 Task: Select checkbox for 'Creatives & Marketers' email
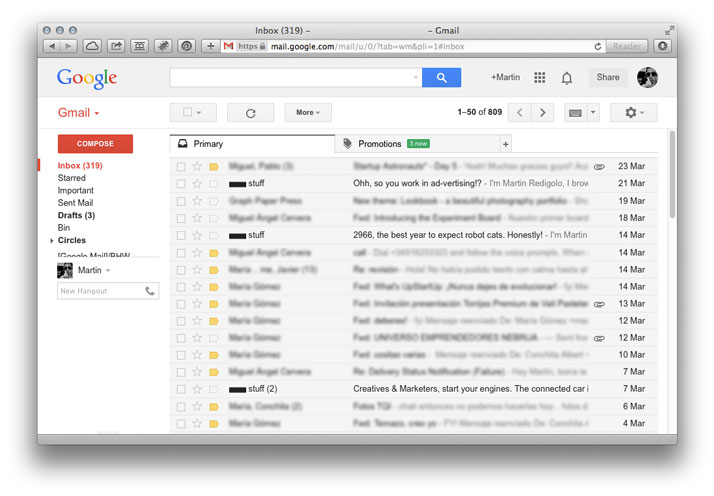click(x=181, y=389)
